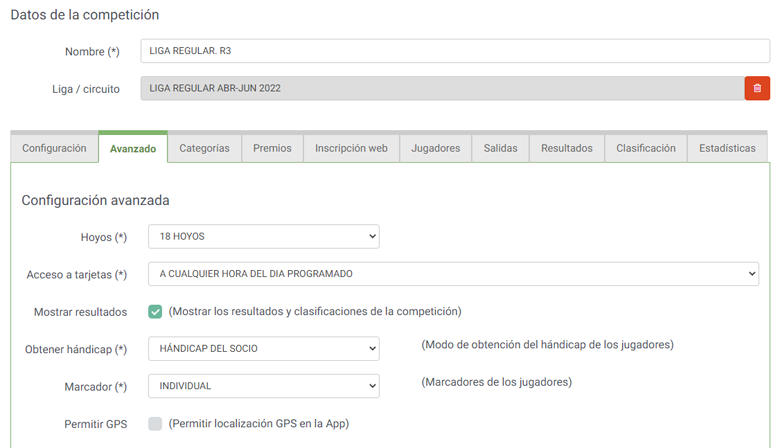The height and width of the screenshot is (448, 780).
Task: Switch to the Configuración tab
Action: tap(54, 148)
